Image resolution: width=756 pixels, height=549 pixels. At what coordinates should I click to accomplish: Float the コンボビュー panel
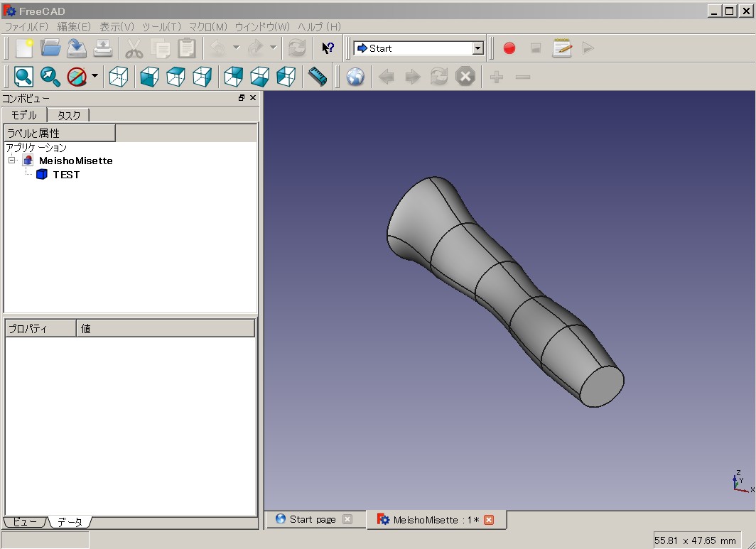coord(242,97)
